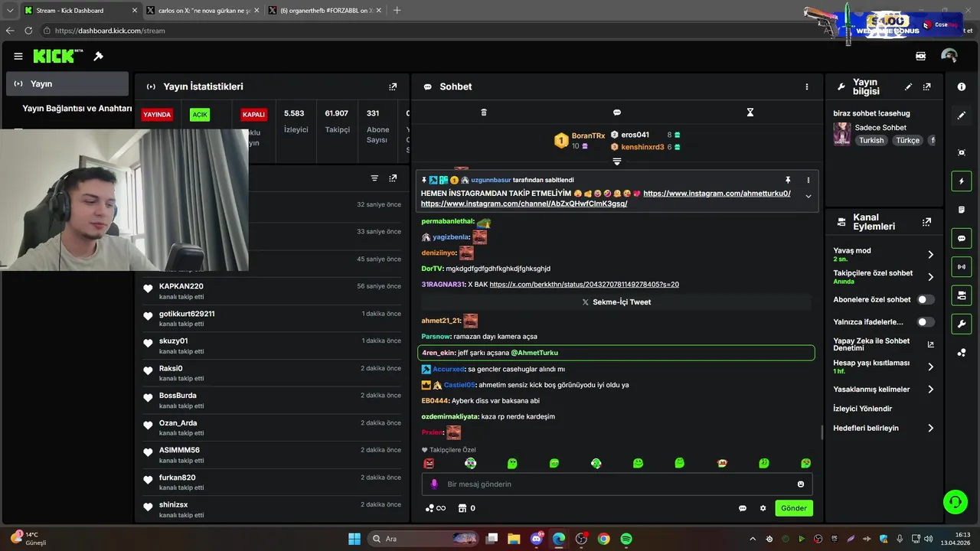
Task: Expand Hedefleri belirleyin option
Action: 930,429
